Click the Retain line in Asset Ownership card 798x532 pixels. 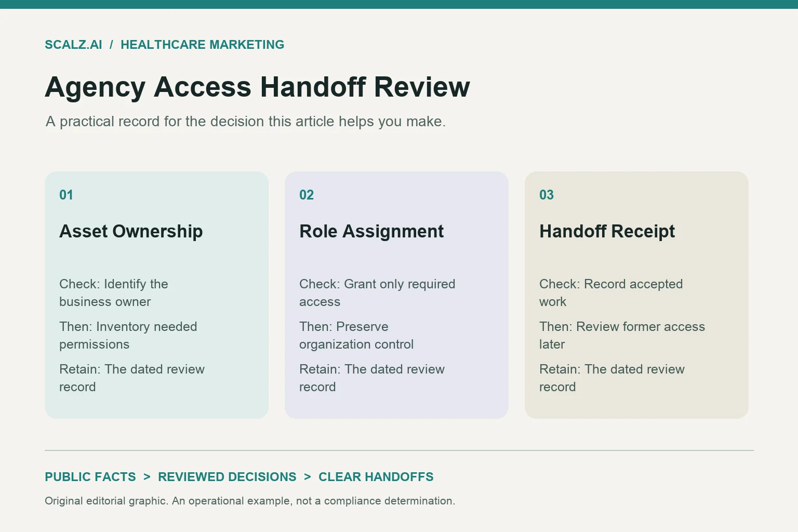(132, 378)
